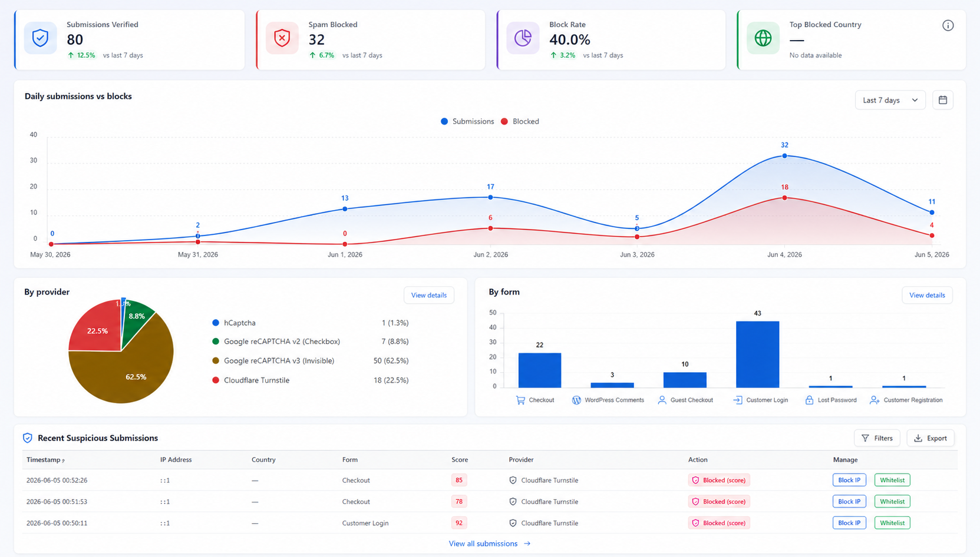Click the Submissions peak point labeled 32

pyautogui.click(x=784, y=156)
